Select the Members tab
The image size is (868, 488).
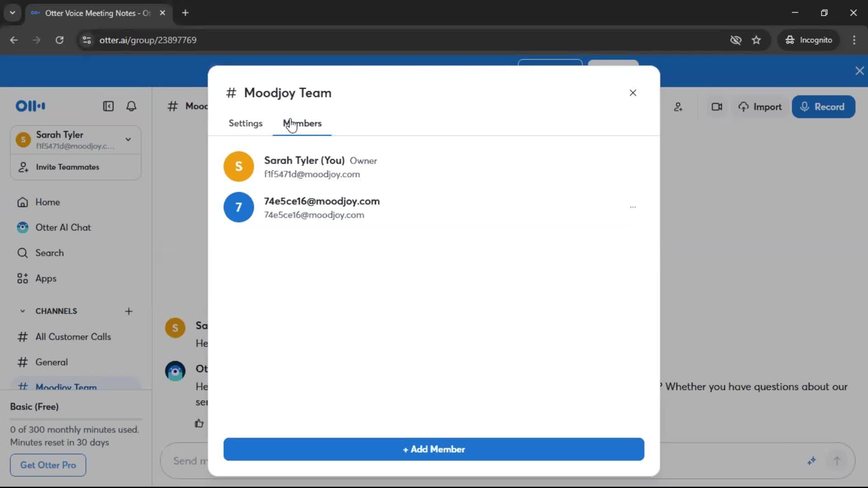click(302, 123)
